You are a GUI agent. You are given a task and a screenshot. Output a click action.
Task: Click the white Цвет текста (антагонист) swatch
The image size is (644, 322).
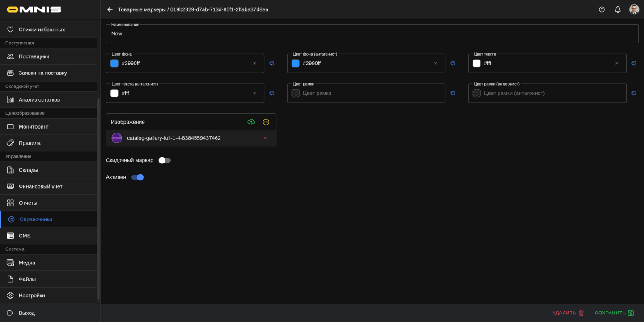[x=114, y=93]
